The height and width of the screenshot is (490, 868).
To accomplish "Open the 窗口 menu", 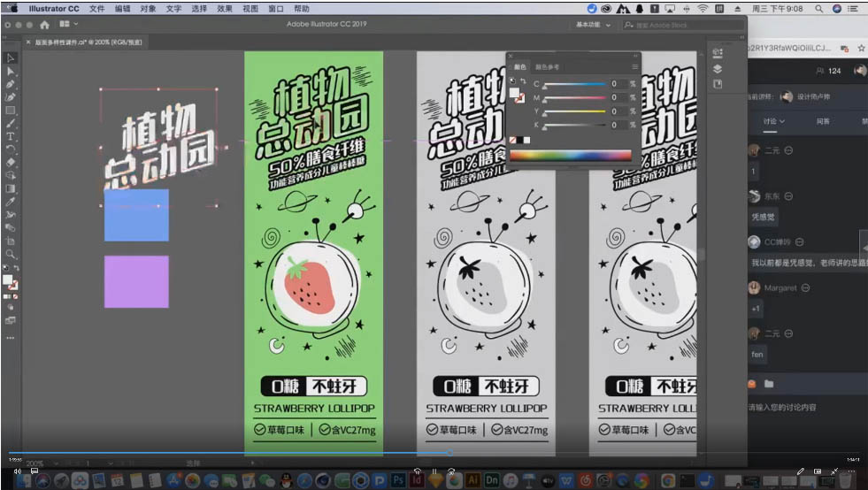I will click(x=276, y=8).
